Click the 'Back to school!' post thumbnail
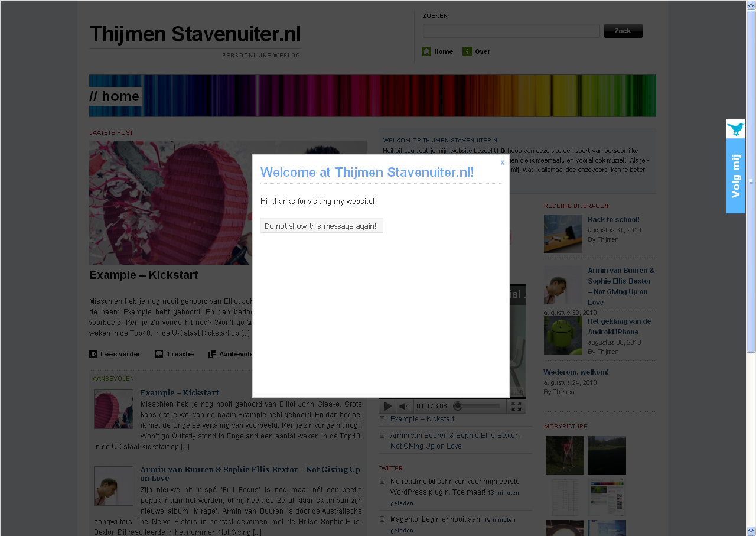756x536 pixels. [563, 233]
